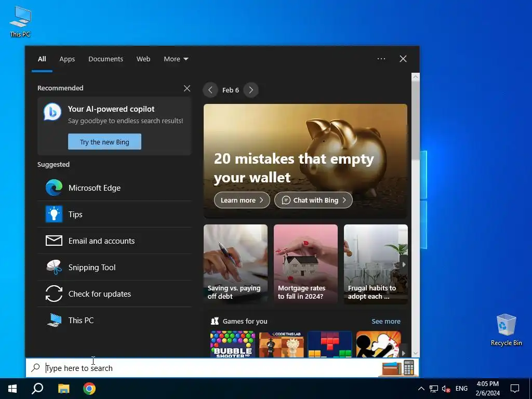Image resolution: width=532 pixels, height=399 pixels.
Task: Open This PC in Suggested list
Action: 114,320
